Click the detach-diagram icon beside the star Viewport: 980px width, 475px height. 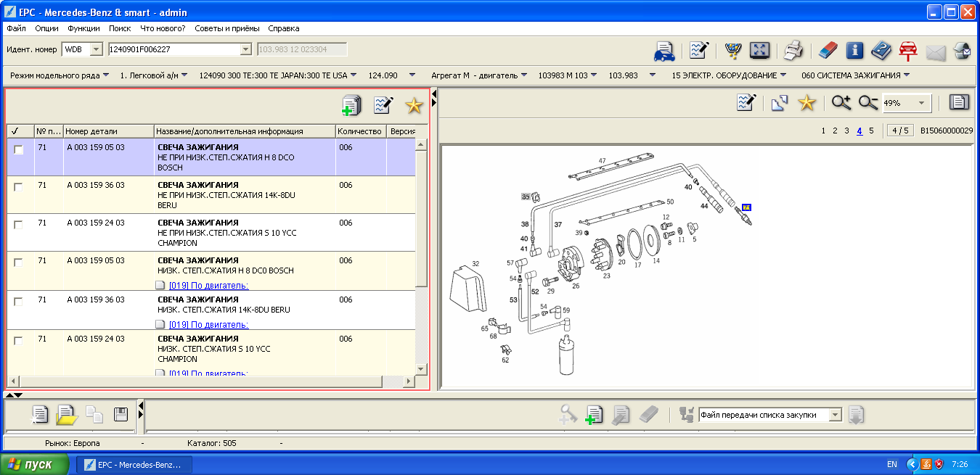780,103
